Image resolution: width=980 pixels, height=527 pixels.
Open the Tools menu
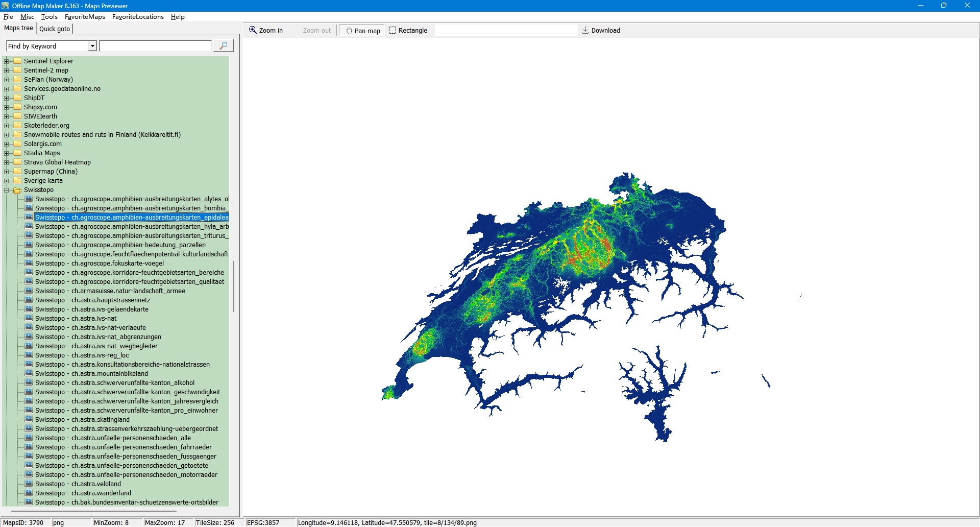click(49, 17)
